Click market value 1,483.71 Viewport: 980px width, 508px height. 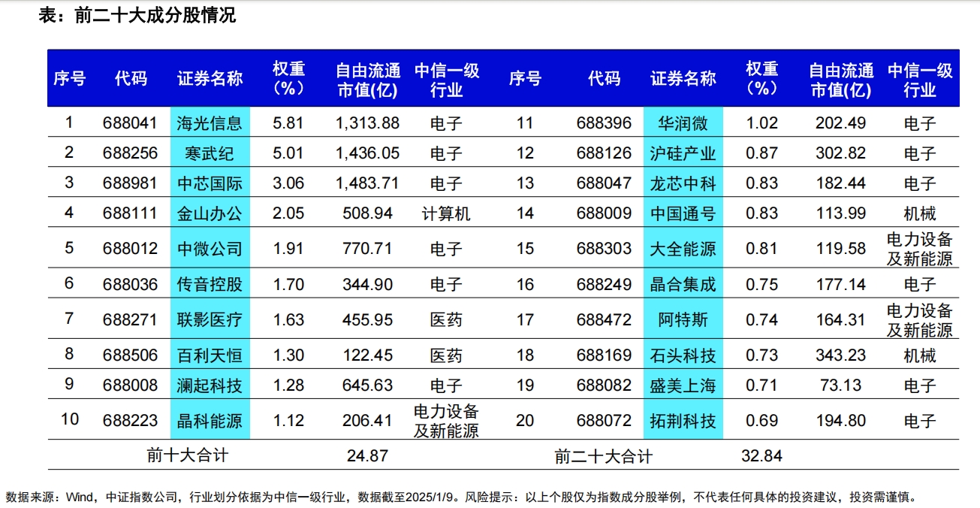pyautogui.click(x=368, y=183)
